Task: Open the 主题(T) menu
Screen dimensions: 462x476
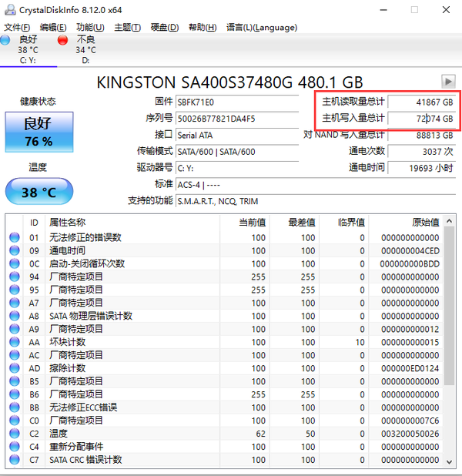Action: pos(127,28)
